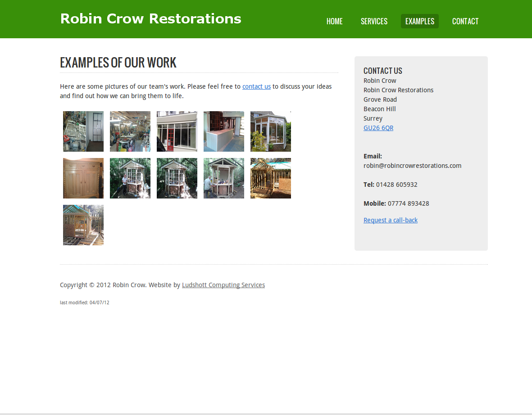This screenshot has width=532, height=415.
Task: Visit Ludshott Computing Services link
Action: pos(223,285)
